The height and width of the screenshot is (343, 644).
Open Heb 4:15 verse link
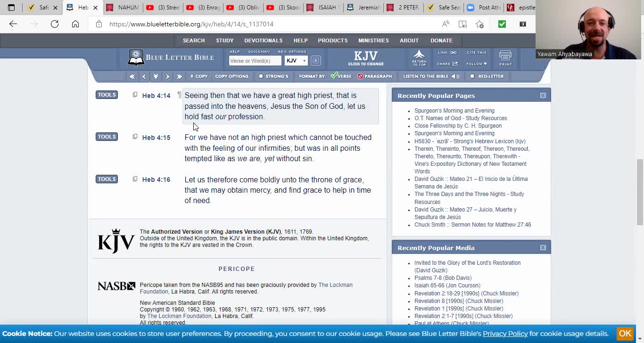coord(156,138)
